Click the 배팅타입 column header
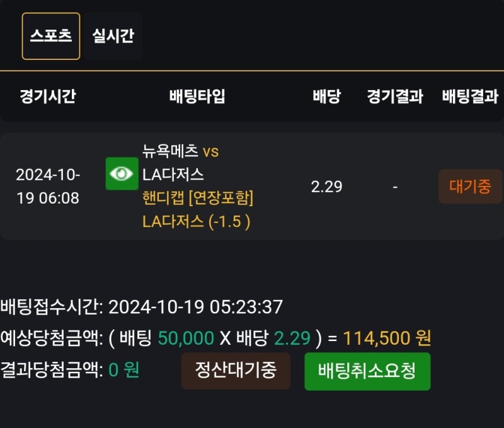The width and height of the screenshot is (504, 428). pyautogui.click(x=197, y=96)
